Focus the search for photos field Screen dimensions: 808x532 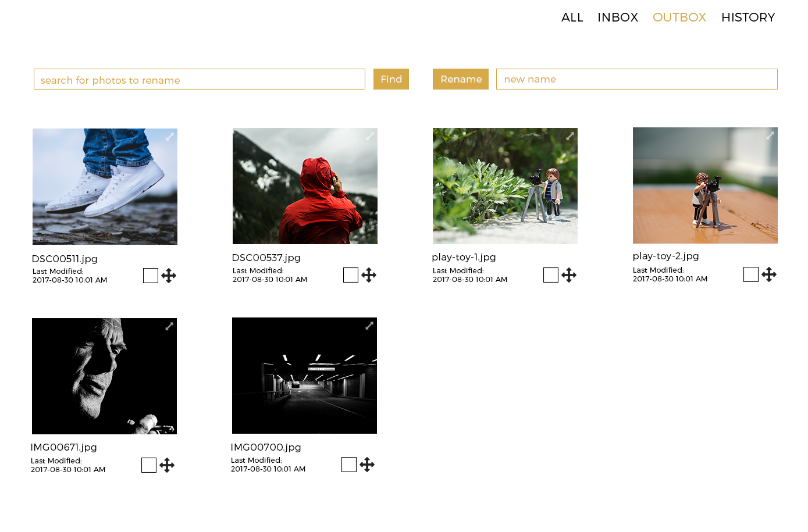tap(200, 79)
